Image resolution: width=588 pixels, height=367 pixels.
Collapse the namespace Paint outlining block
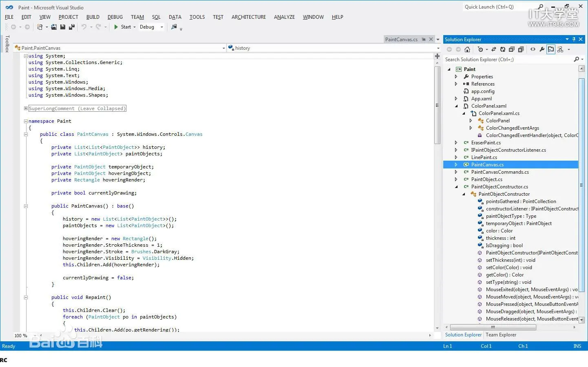[x=26, y=122]
